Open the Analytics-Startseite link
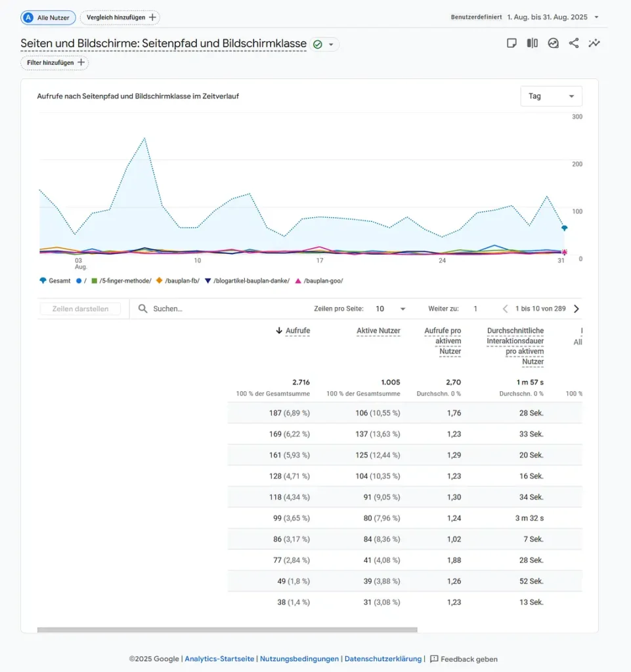 (x=220, y=659)
